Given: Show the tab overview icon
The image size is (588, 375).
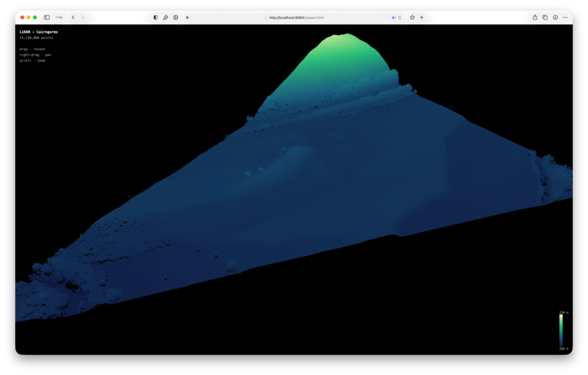Looking at the screenshot, I should (545, 17).
